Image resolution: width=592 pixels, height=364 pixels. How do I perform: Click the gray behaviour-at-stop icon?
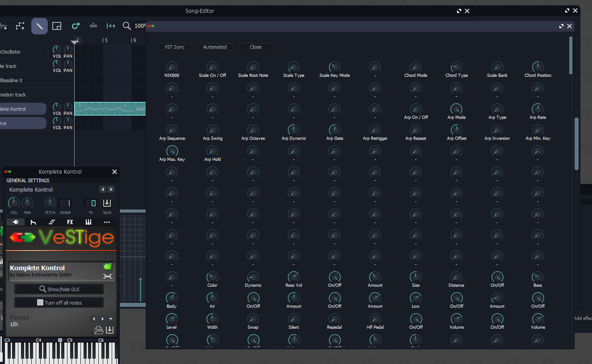coord(93,26)
